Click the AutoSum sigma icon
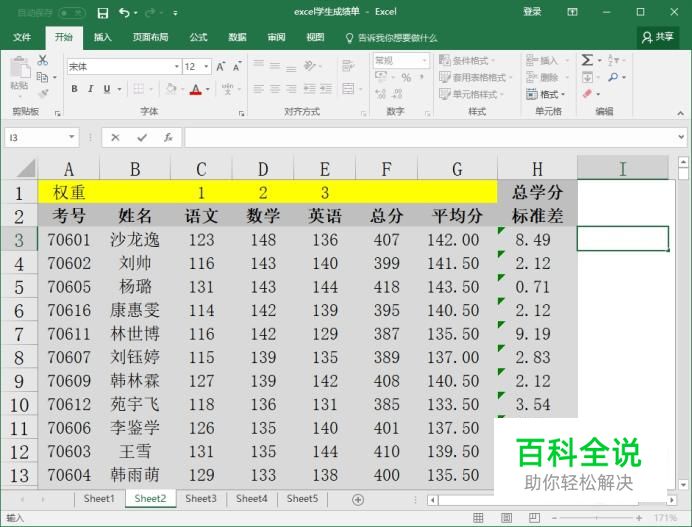Screen dimensions: 692x527 (x=587, y=60)
